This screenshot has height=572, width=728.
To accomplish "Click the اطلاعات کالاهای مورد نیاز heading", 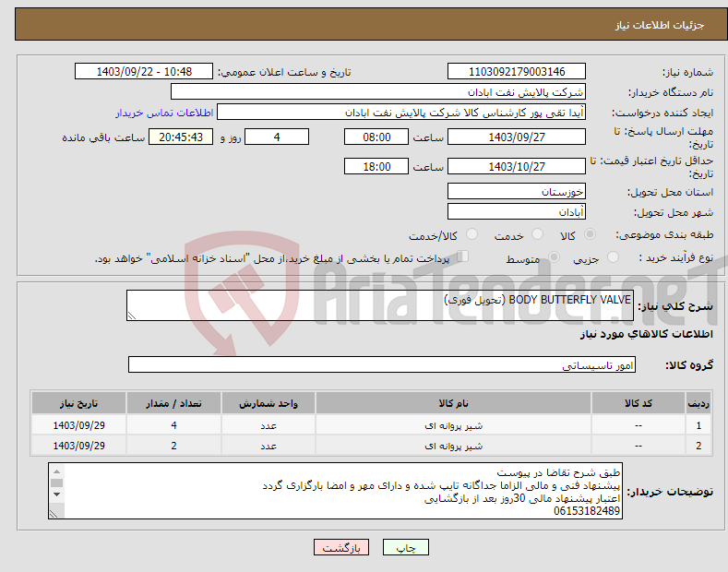I will click(646, 334).
